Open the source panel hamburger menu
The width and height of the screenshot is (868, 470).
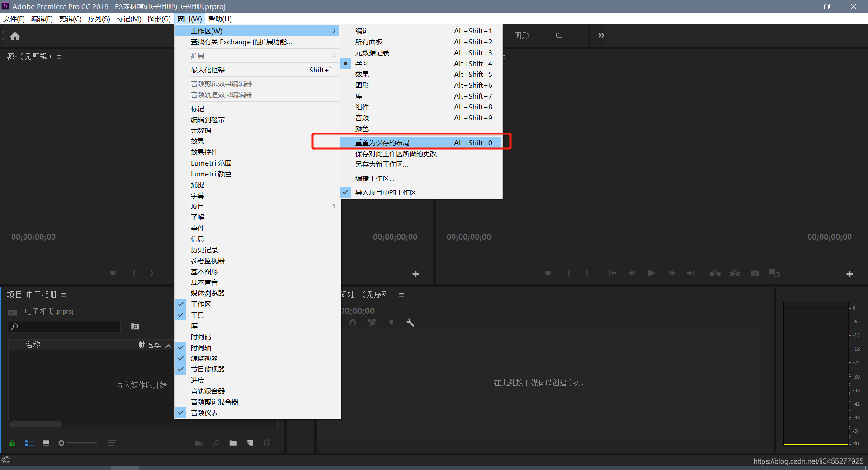coord(59,57)
